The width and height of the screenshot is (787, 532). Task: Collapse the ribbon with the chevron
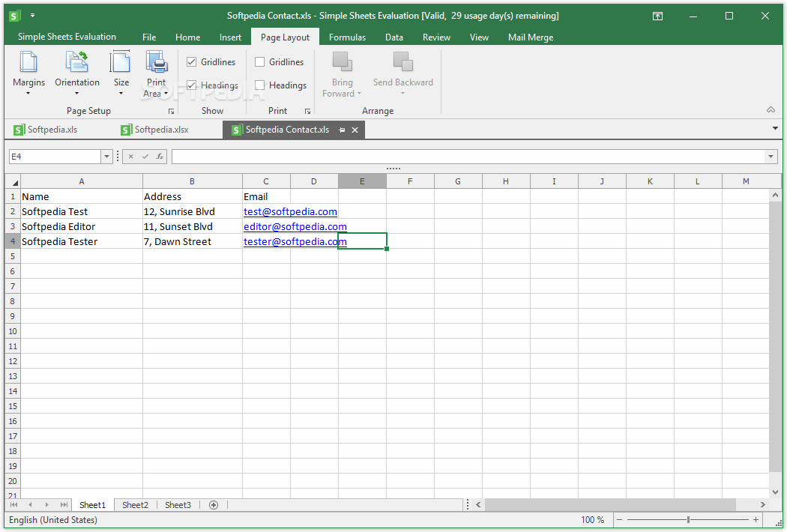tap(771, 110)
